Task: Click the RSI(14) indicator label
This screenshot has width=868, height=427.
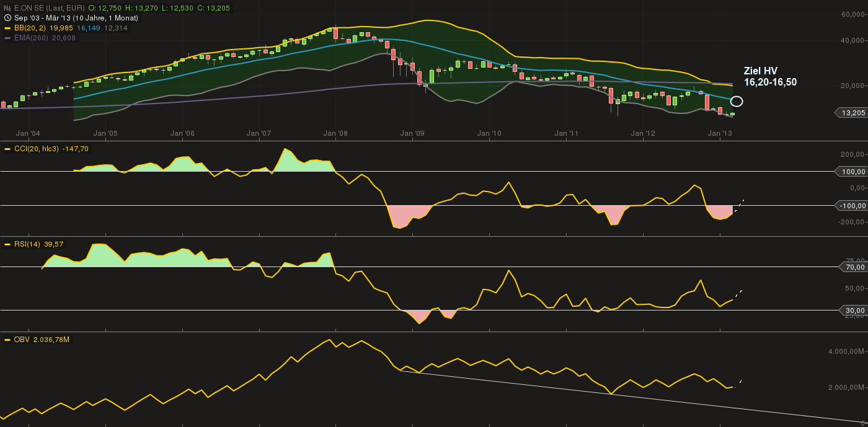Action: pyautogui.click(x=27, y=244)
